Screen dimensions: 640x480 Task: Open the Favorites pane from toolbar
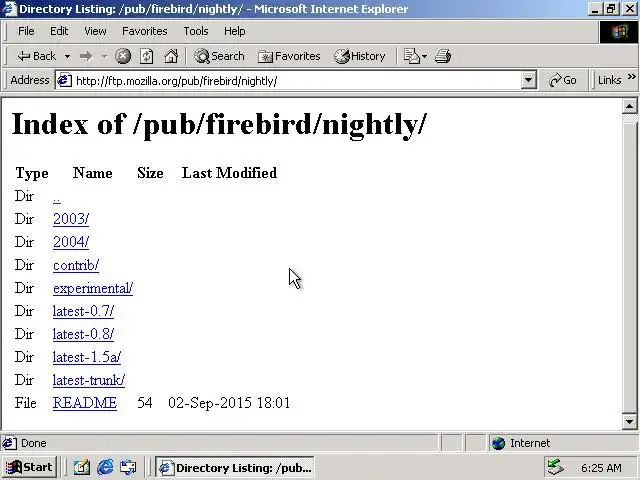coord(289,56)
